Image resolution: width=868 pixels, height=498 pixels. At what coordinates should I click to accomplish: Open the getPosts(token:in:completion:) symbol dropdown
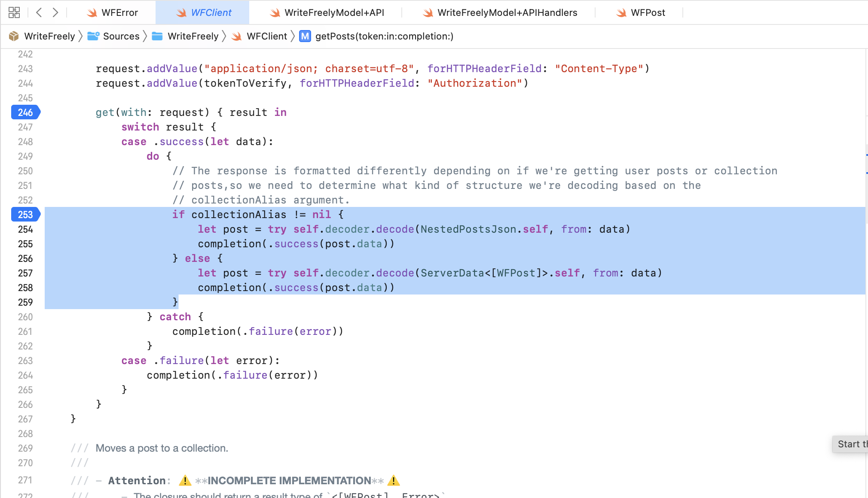tap(384, 36)
